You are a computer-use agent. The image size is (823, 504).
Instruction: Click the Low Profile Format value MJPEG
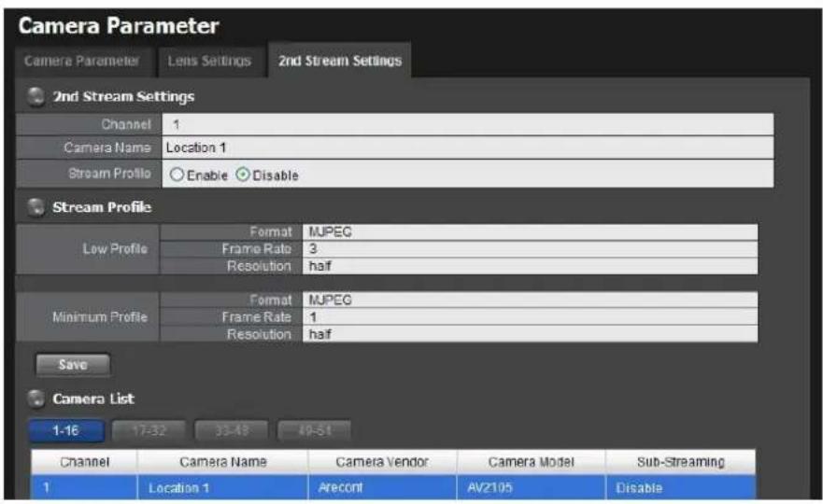click(530, 231)
